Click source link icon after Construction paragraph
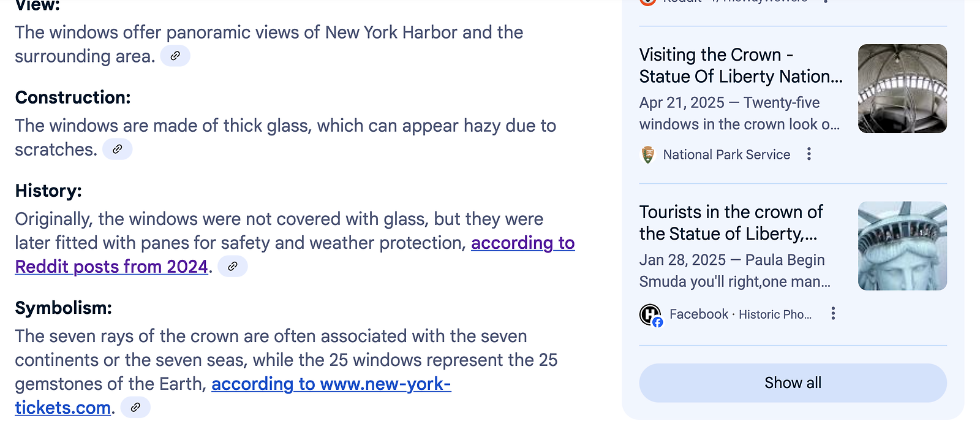The image size is (980, 426). point(118,149)
